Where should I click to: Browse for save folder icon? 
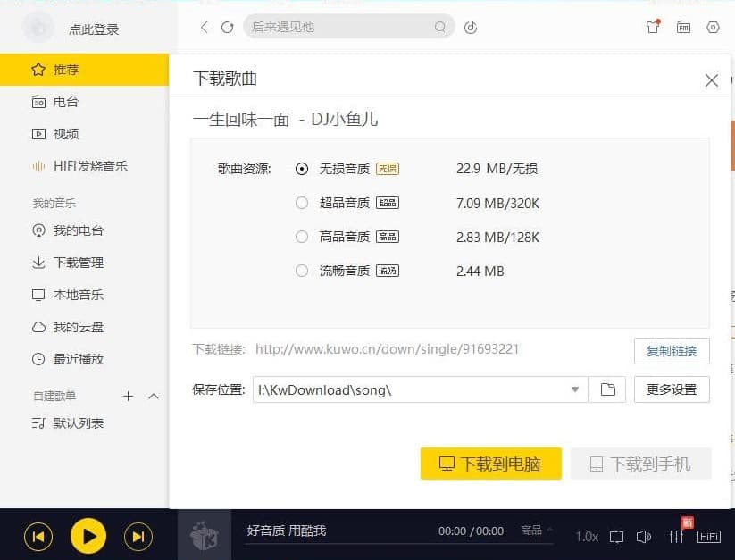pyautogui.click(x=607, y=389)
